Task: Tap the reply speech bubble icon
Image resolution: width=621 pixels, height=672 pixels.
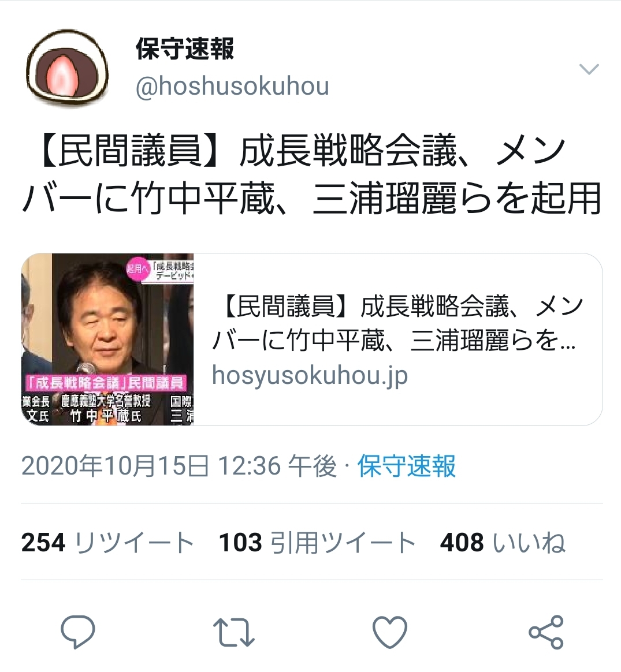Action: (x=77, y=632)
